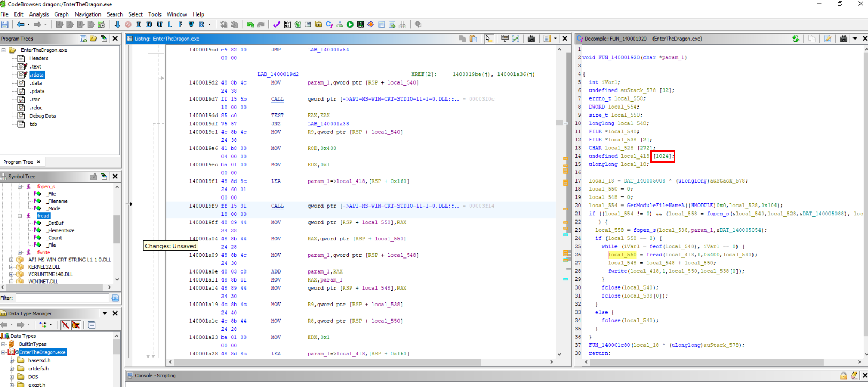Click the collapse-all icon in Data Type Manager

pos(91,325)
